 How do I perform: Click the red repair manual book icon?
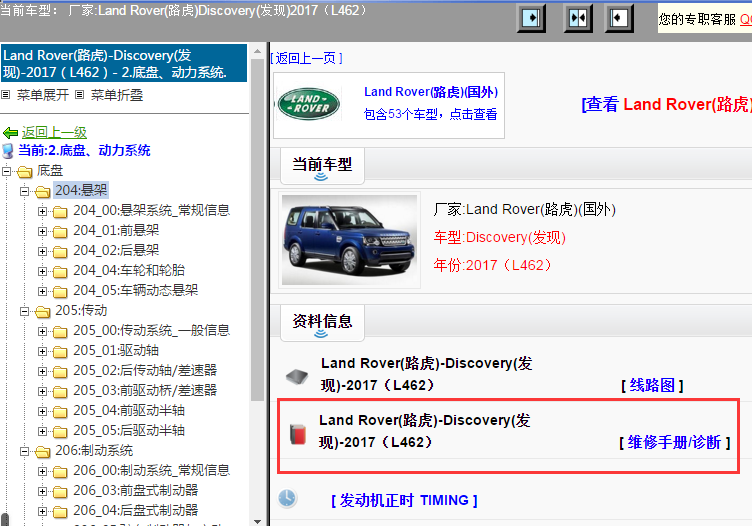[x=298, y=434]
